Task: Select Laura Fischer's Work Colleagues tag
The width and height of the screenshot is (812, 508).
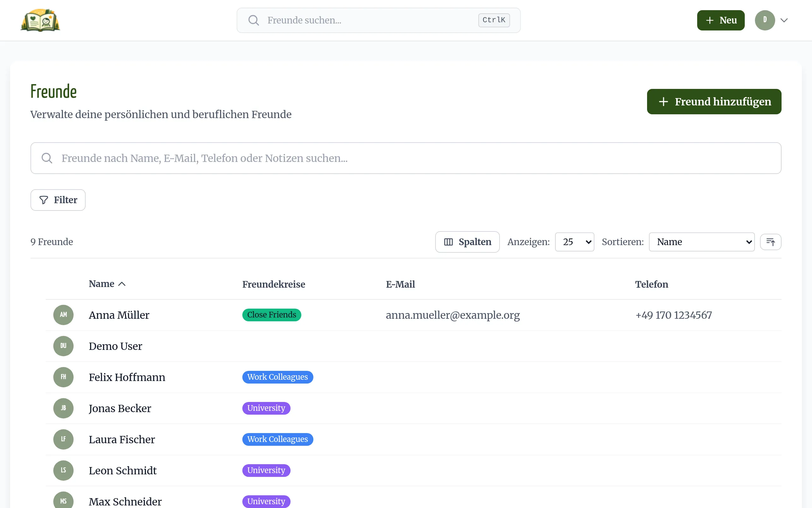Action: pyautogui.click(x=278, y=439)
